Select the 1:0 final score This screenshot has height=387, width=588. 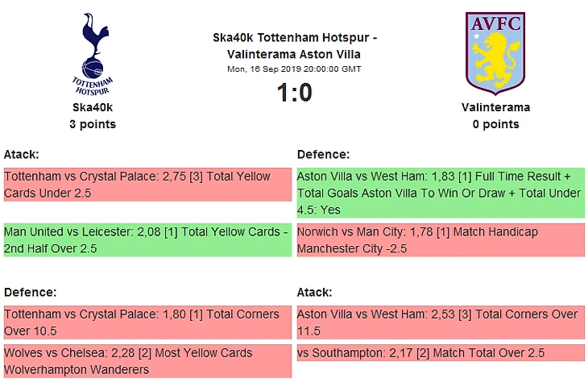294,93
